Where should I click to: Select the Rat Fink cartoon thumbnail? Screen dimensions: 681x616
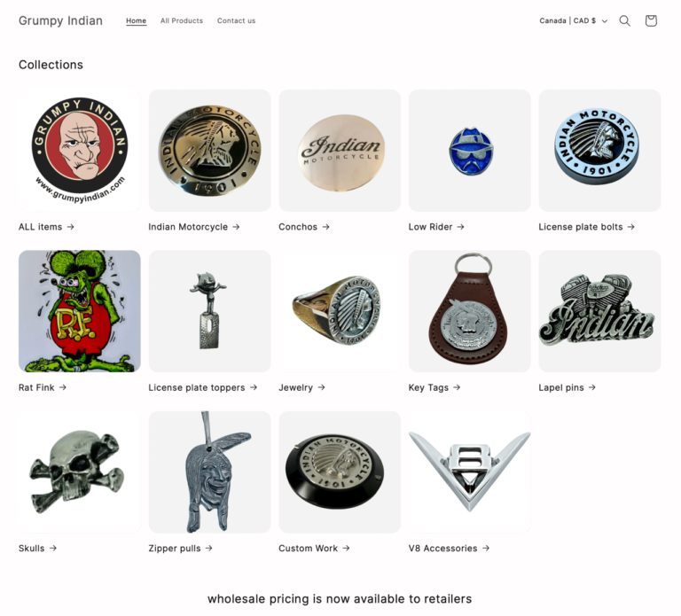[x=80, y=311]
